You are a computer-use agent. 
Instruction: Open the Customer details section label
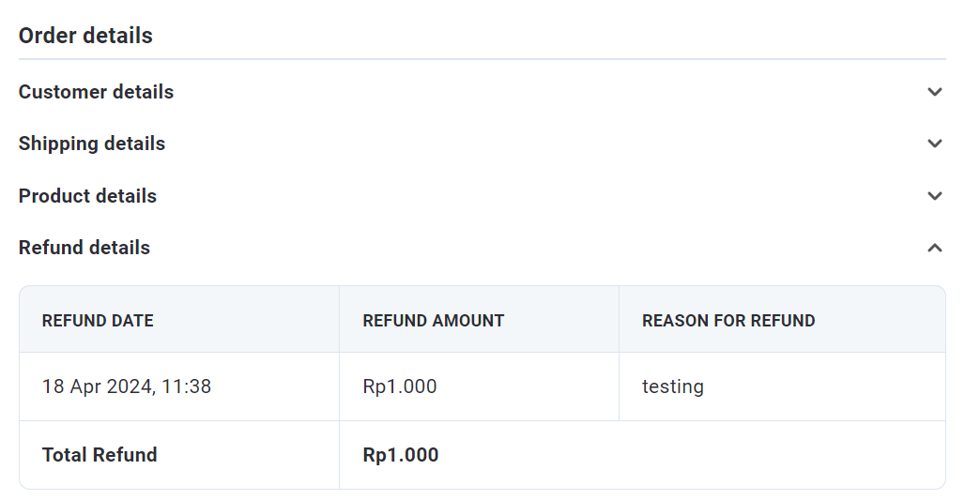click(96, 92)
